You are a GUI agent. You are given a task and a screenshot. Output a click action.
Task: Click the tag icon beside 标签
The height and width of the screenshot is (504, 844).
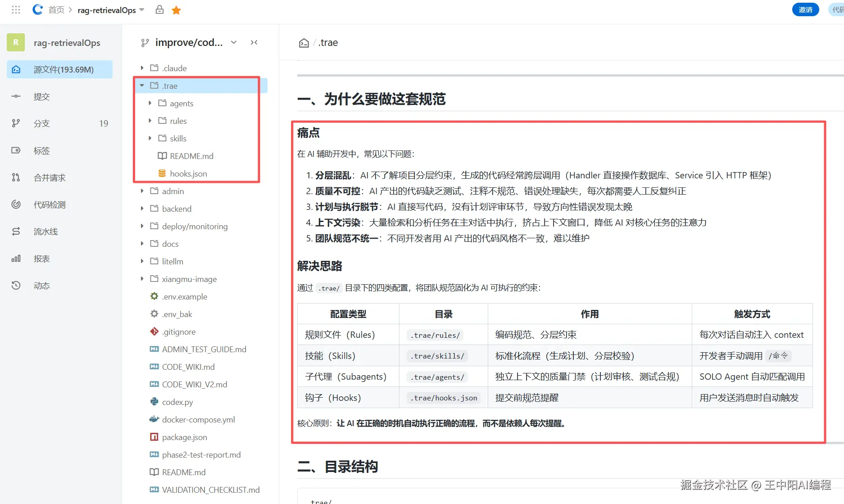16,150
